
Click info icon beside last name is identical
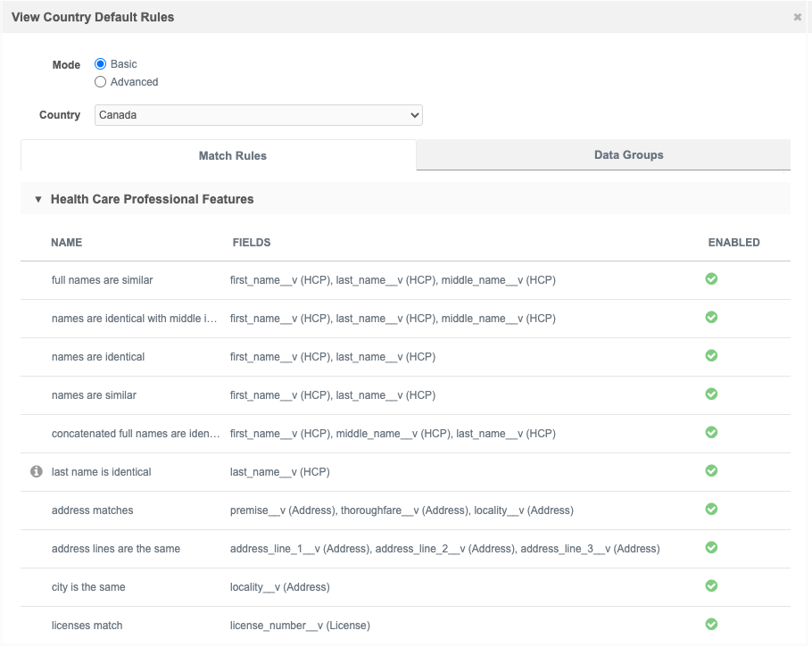point(37,471)
